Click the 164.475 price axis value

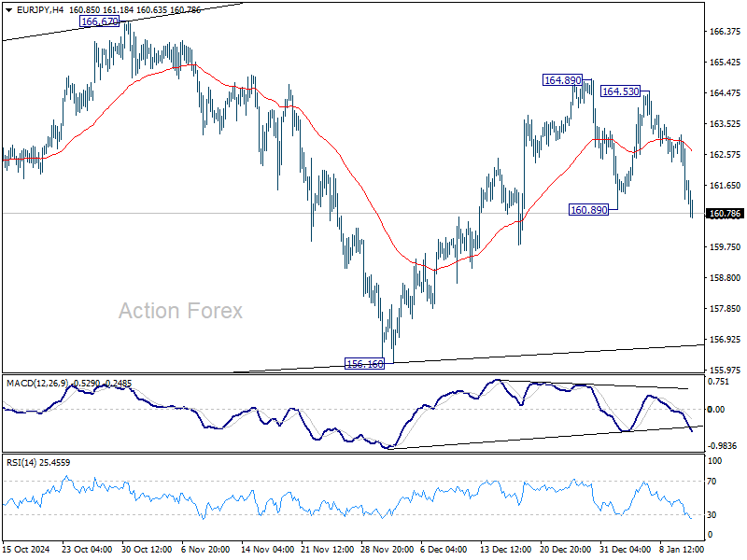click(x=725, y=92)
